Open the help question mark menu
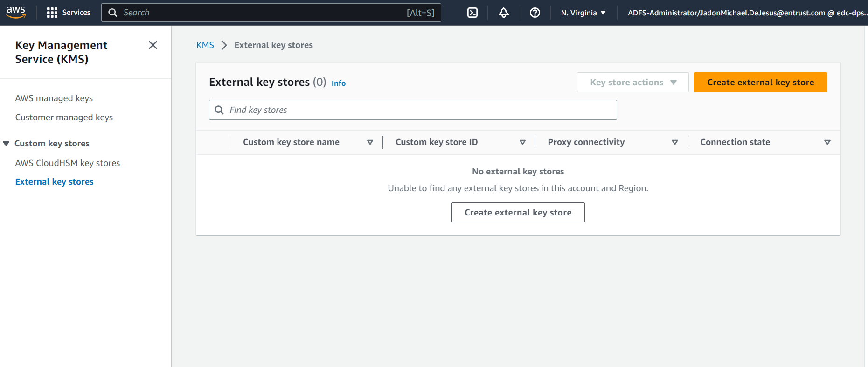The width and height of the screenshot is (868, 367). point(535,13)
